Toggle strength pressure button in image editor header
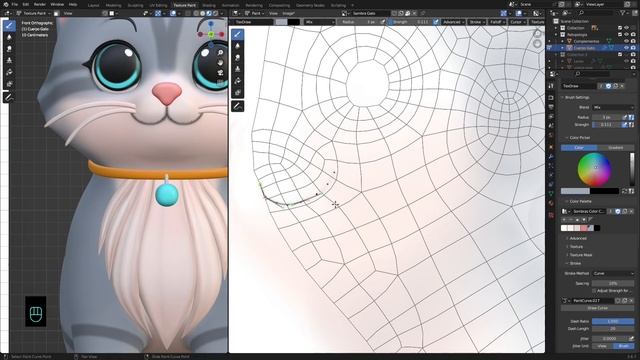This screenshot has height=360, width=640. coord(436,22)
